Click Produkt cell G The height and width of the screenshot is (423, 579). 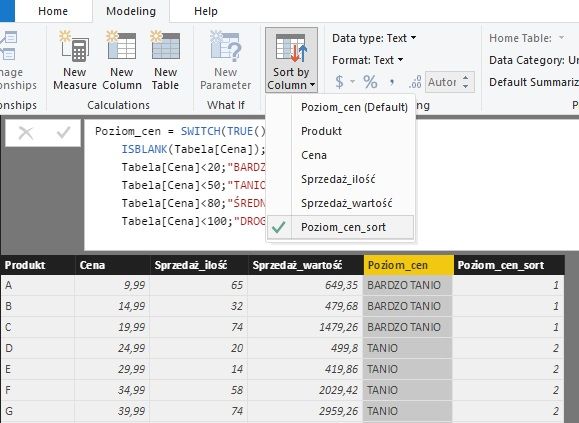click(x=38, y=411)
